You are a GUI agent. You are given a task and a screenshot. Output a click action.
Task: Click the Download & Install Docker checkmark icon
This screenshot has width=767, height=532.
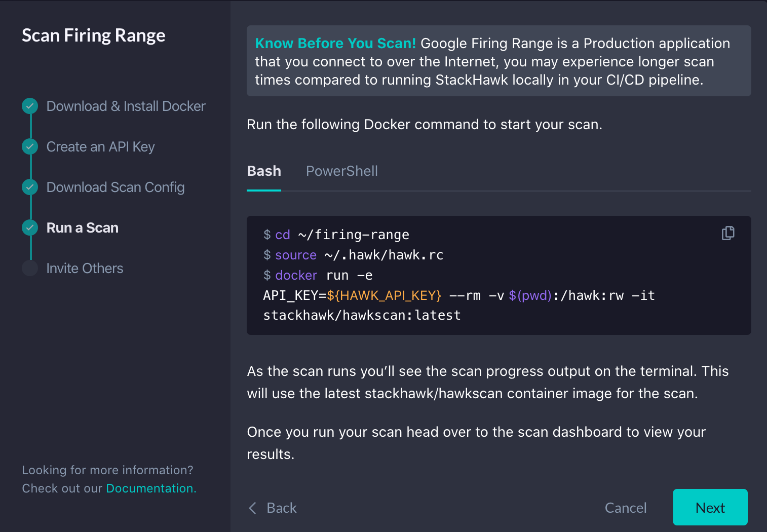pyautogui.click(x=30, y=106)
